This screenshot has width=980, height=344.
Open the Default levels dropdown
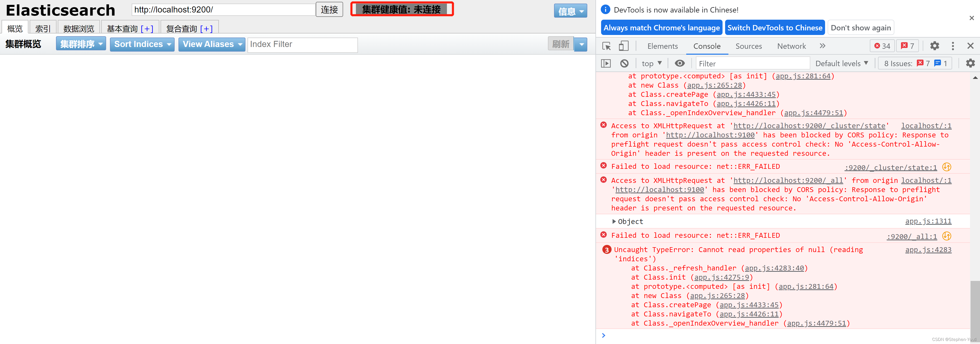(x=841, y=64)
